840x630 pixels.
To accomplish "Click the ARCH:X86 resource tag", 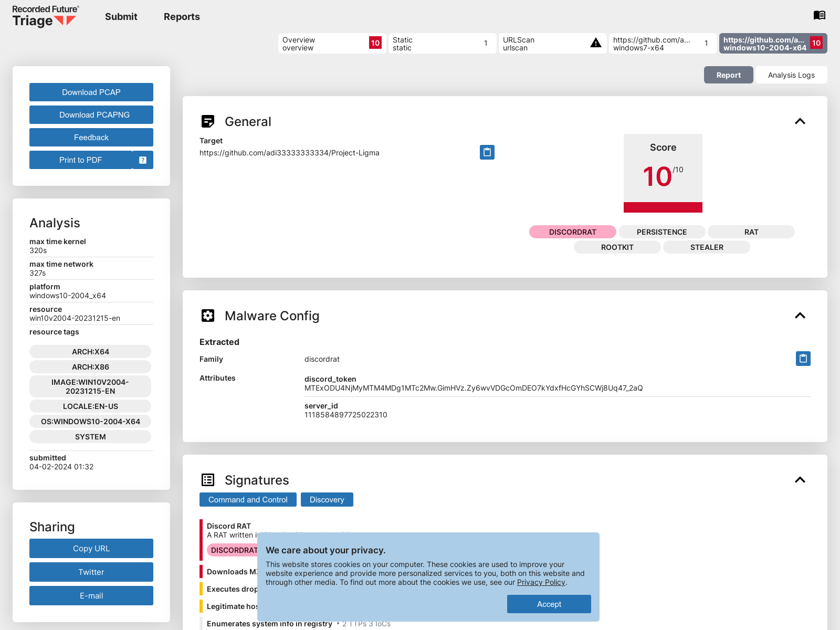I will [x=90, y=367].
